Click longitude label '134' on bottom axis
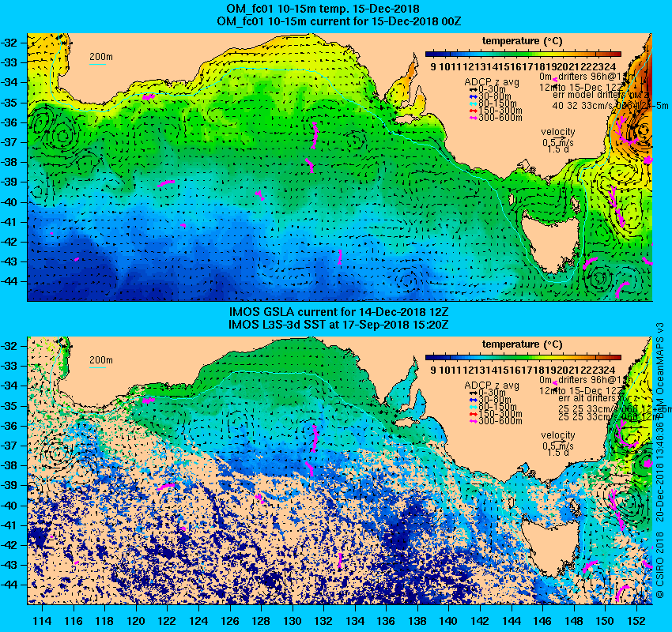Viewport: 672px width, 632px height. tap(355, 620)
